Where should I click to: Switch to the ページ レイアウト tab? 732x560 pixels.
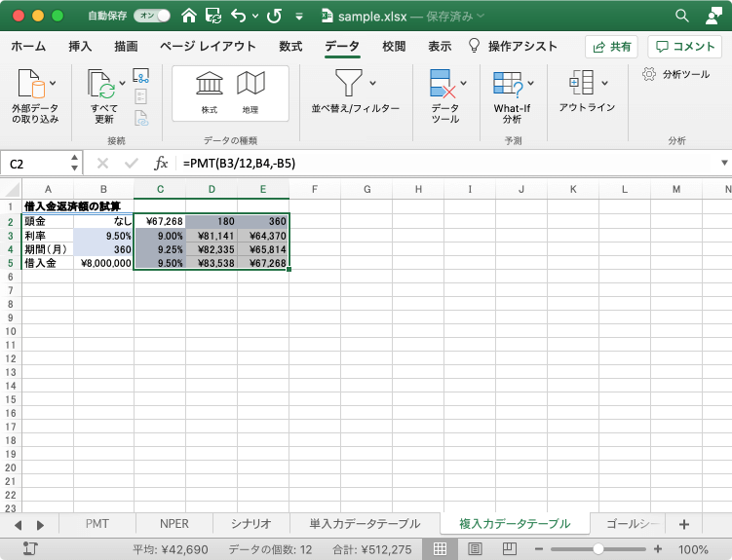click(208, 46)
